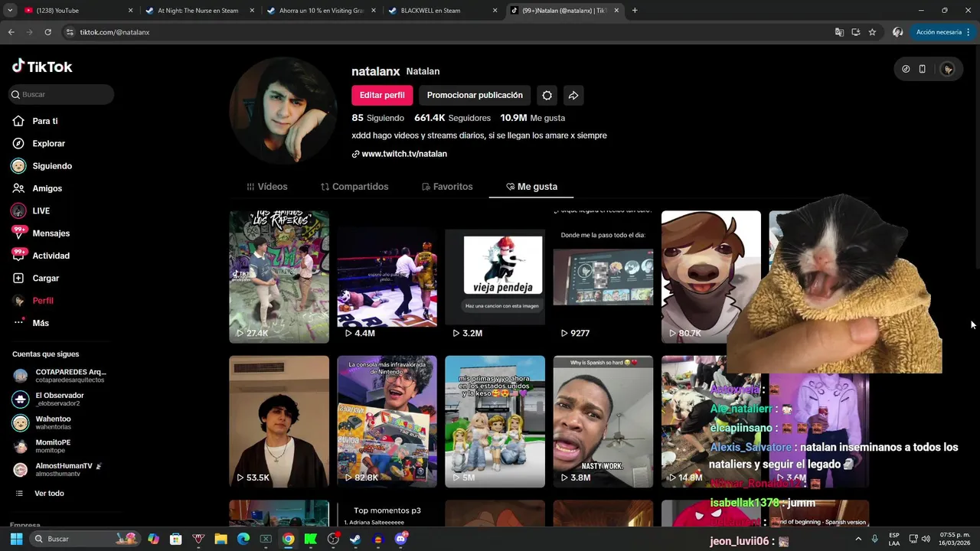Expand the Más options menu
Viewport: 980px width, 551px height.
point(31,323)
